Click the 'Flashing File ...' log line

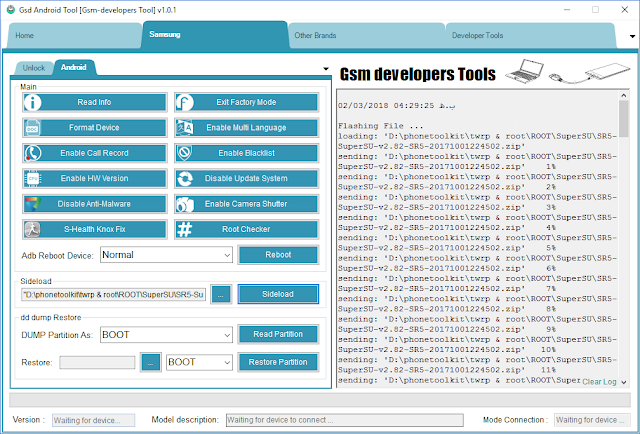pos(380,126)
